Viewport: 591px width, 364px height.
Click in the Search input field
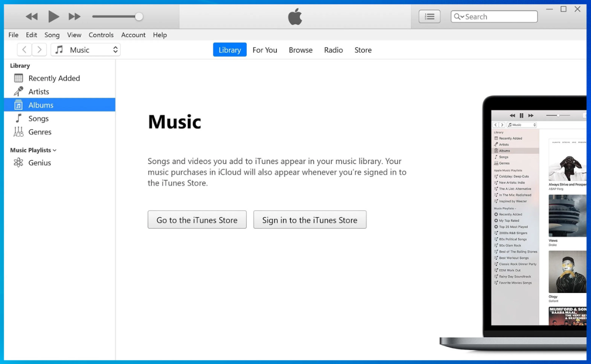499,17
